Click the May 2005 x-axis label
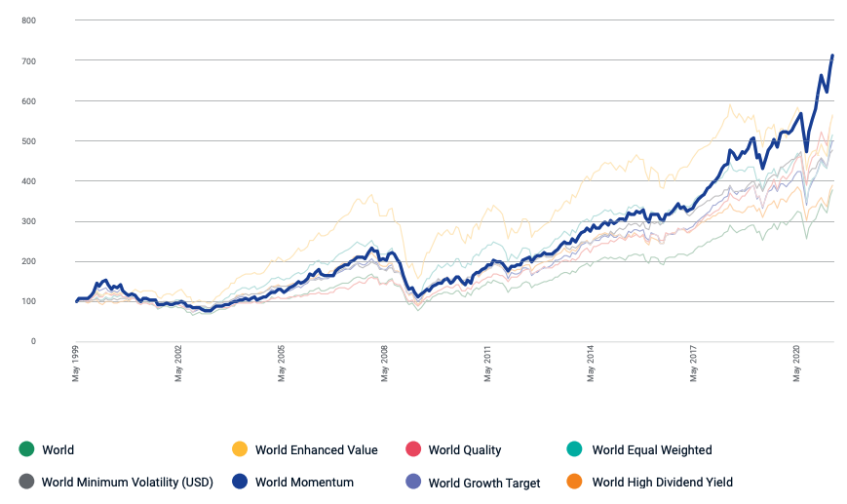Image resolution: width=847 pixels, height=504 pixels. pos(282,364)
